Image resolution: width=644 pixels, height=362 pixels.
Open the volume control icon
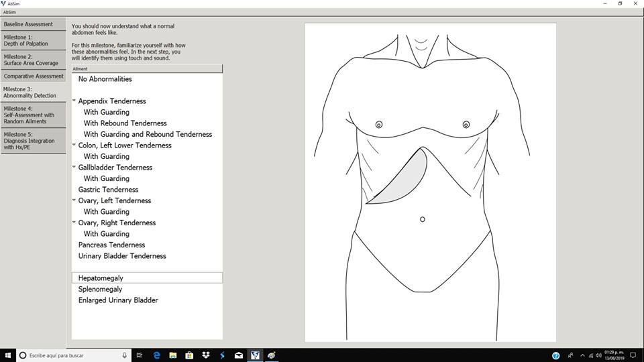[598, 355]
